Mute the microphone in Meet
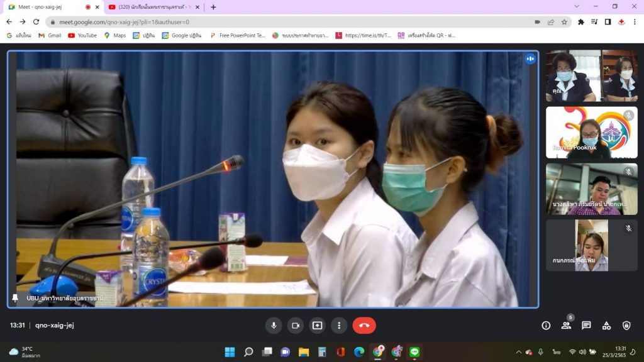This screenshot has height=362, width=644. click(x=274, y=326)
